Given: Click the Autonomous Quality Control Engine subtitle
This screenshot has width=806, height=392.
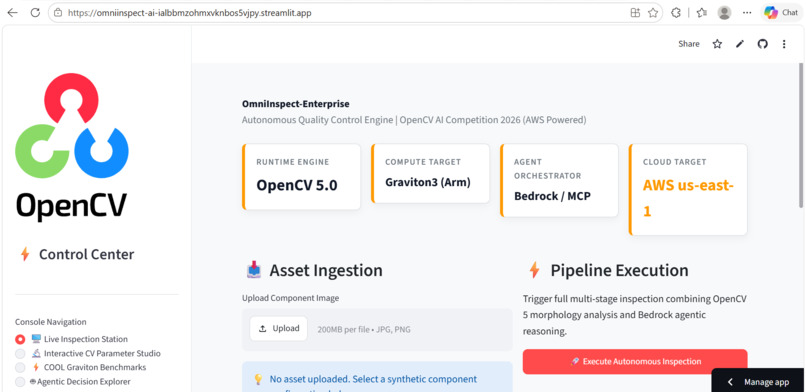Looking at the screenshot, I should tap(414, 120).
